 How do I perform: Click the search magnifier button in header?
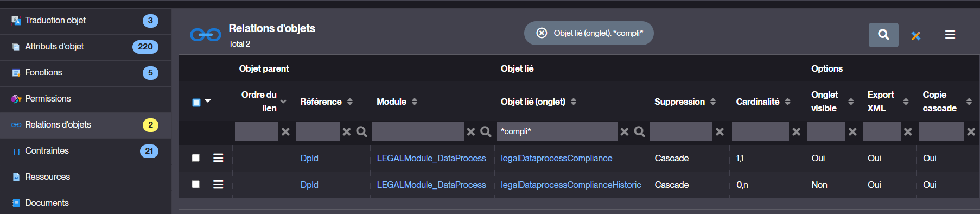point(883,35)
